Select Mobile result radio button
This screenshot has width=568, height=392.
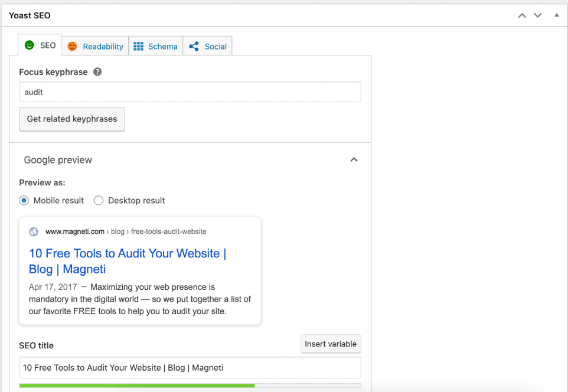pyautogui.click(x=24, y=200)
